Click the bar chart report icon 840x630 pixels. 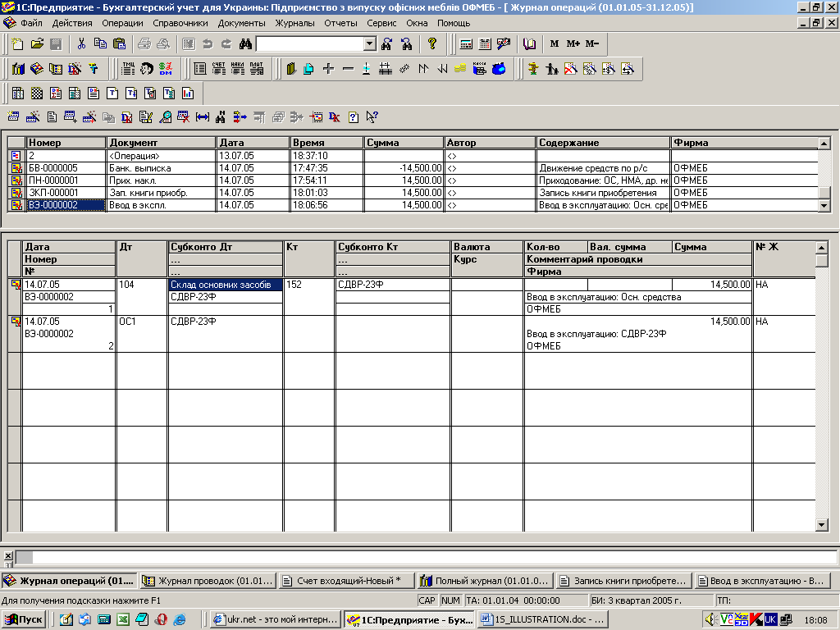tap(188, 94)
